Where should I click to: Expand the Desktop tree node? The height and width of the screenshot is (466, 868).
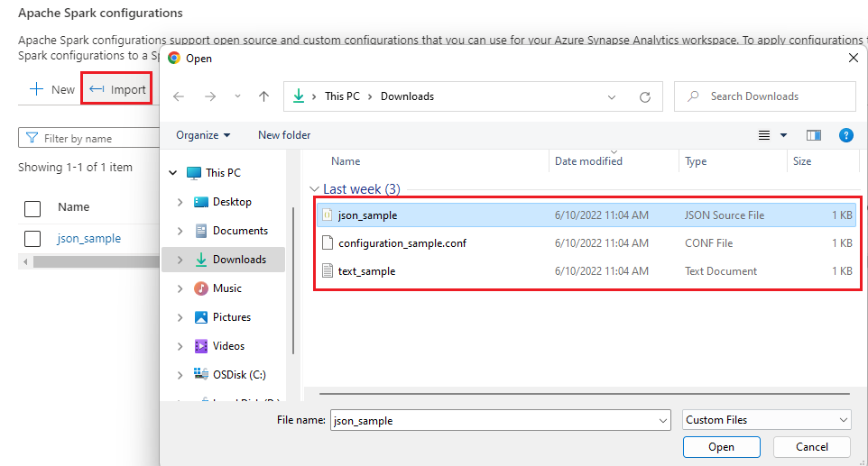pos(180,202)
